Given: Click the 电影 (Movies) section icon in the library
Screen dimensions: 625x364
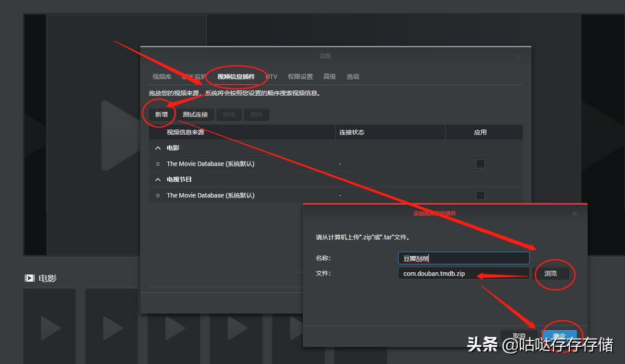Looking at the screenshot, I should click(30, 278).
